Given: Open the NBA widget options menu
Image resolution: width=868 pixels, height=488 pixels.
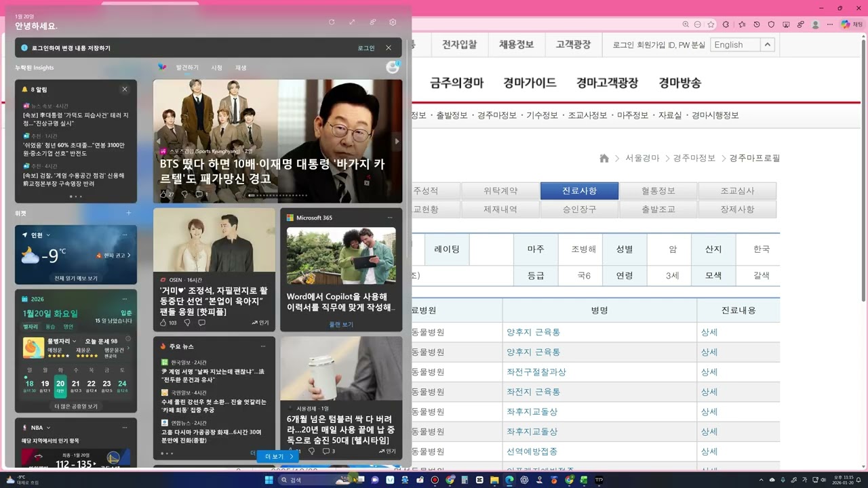Looking at the screenshot, I should coord(125,428).
